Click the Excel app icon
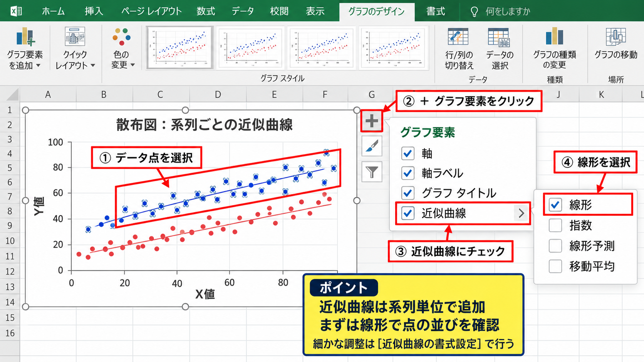The image size is (644, 362). click(16, 11)
